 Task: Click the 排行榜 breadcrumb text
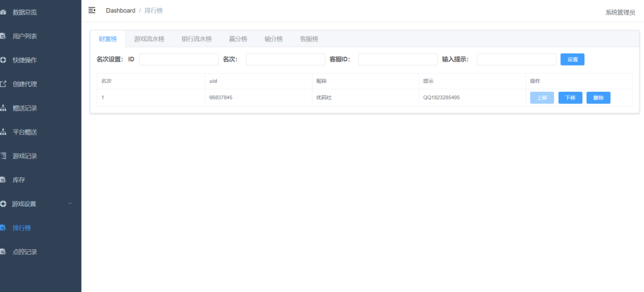(153, 11)
